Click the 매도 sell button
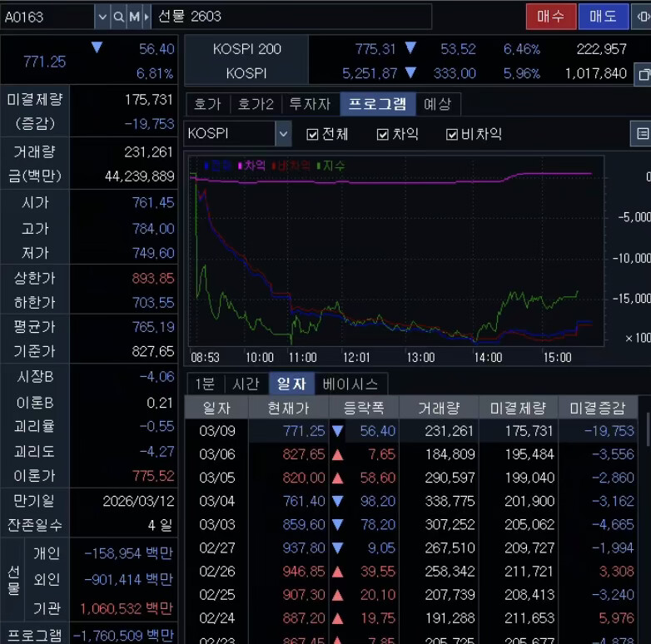The height and width of the screenshot is (644, 651). (604, 17)
